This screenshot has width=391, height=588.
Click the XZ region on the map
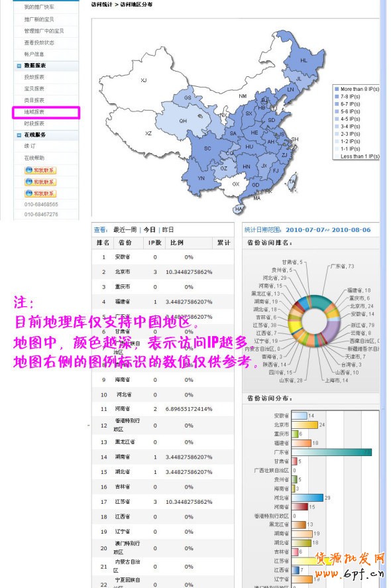pos(148,133)
